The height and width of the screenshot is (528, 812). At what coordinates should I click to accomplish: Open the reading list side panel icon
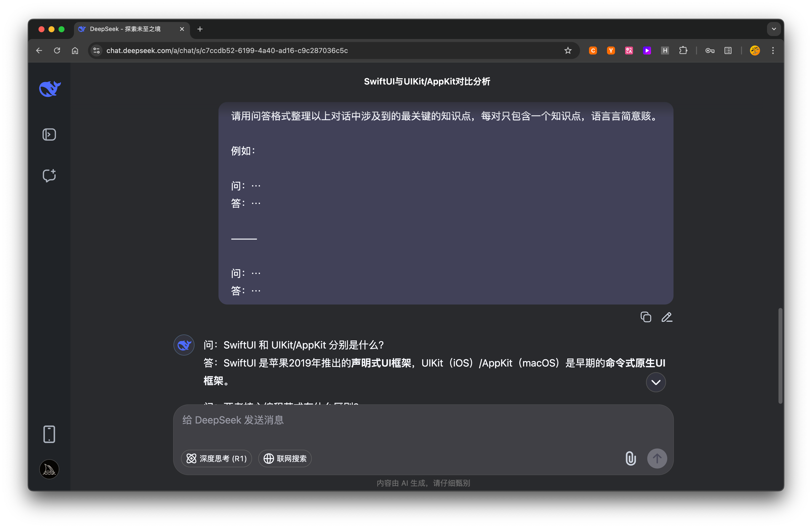(728, 50)
